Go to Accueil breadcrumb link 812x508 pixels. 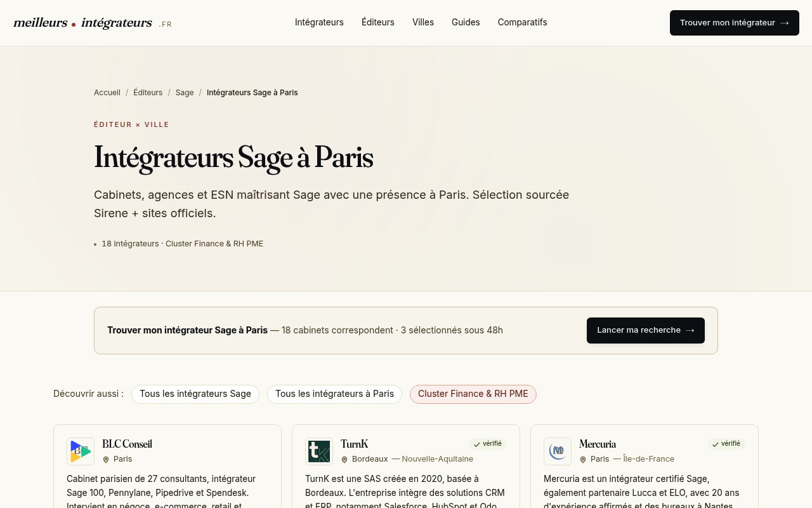(107, 93)
